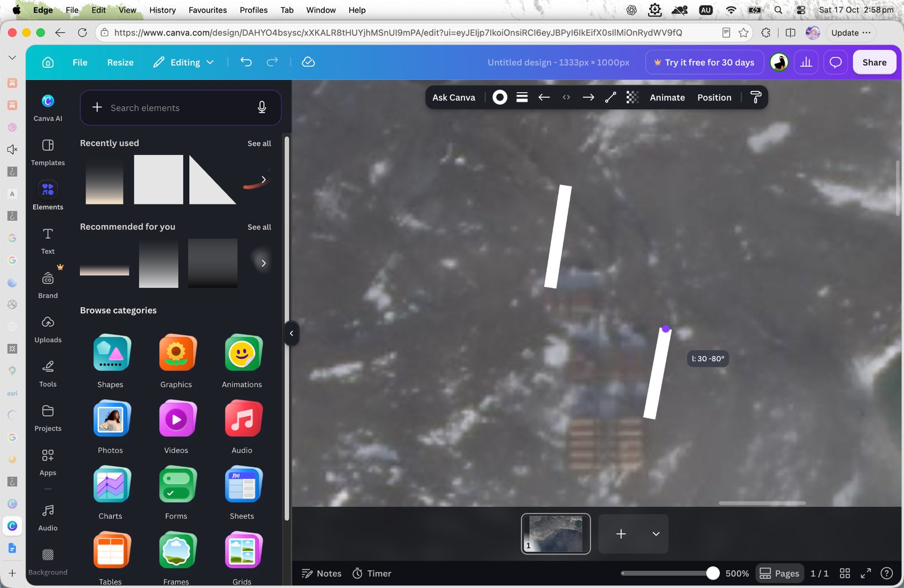The image size is (904, 588).
Task: Open the Resize menu
Action: pyautogui.click(x=120, y=62)
